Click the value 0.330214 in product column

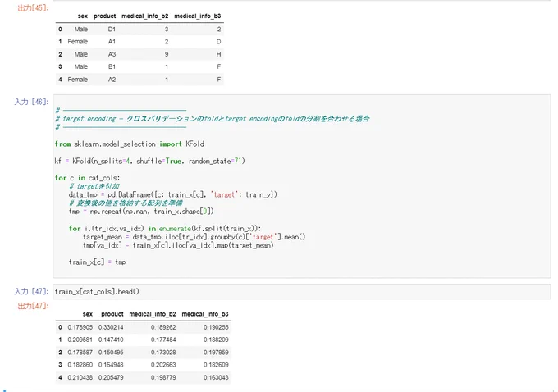point(111,327)
